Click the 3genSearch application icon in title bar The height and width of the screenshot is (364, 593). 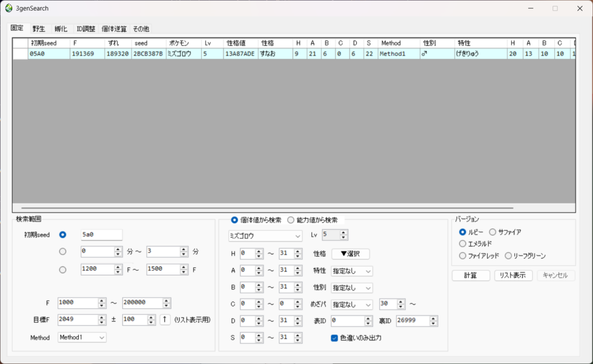point(9,8)
